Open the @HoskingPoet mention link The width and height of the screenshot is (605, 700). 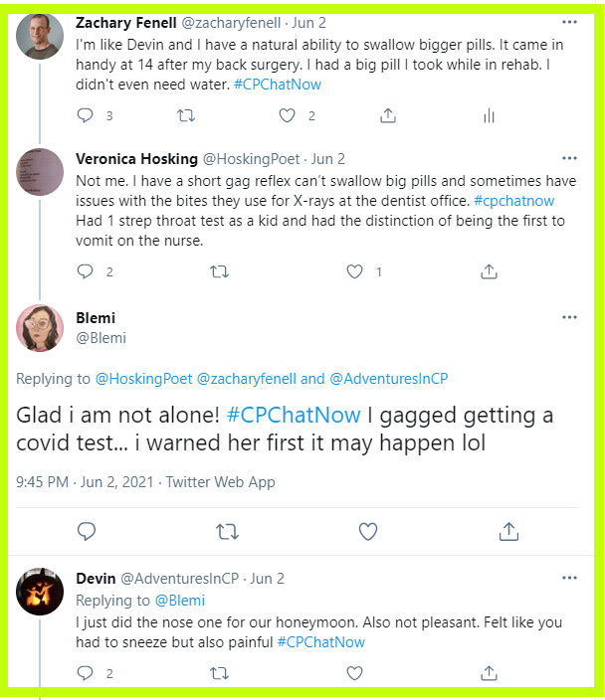[143, 378]
